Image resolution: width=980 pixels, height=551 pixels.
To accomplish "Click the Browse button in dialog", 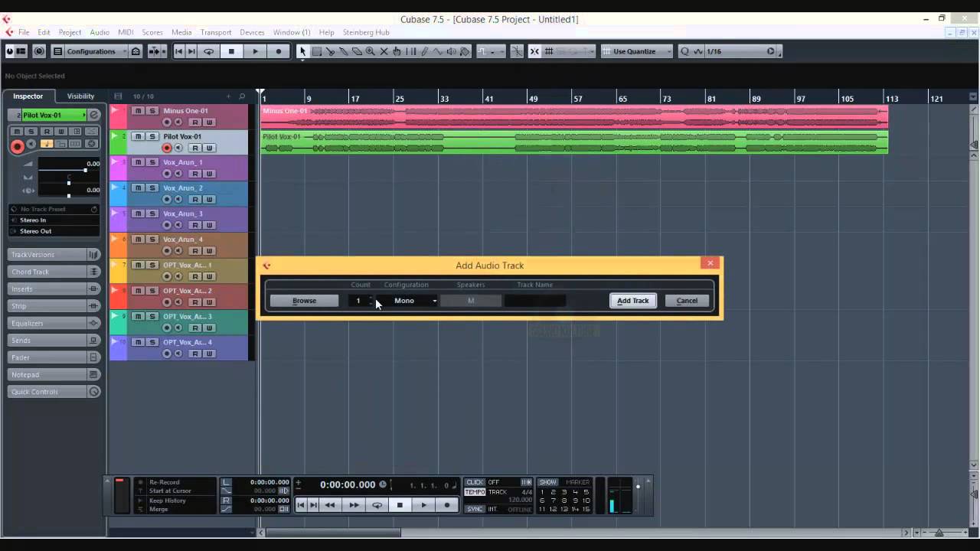I will tap(304, 301).
